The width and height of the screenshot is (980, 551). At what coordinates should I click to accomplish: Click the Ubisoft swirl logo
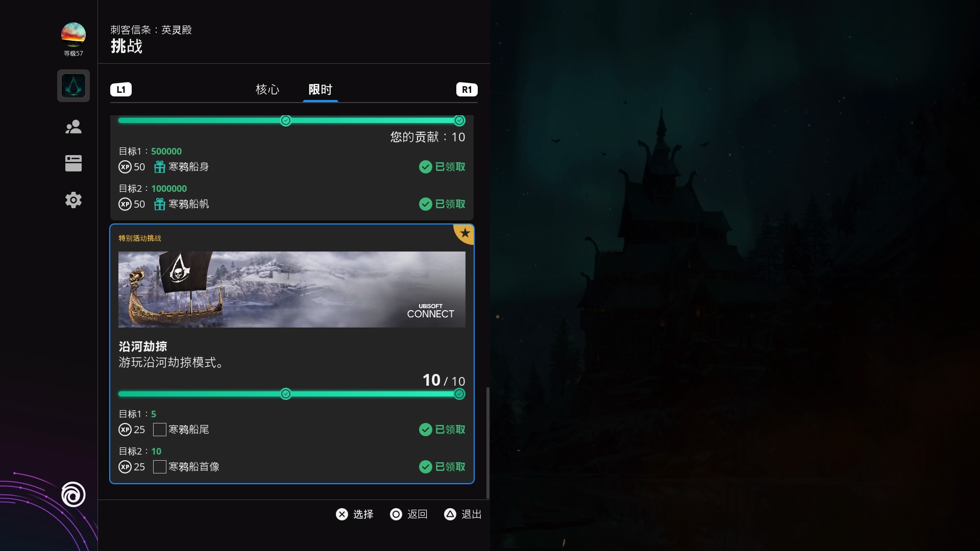tap(73, 494)
